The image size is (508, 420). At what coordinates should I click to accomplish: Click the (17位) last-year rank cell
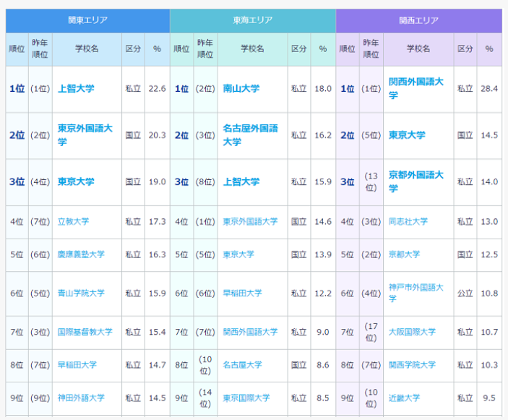[x=371, y=333]
